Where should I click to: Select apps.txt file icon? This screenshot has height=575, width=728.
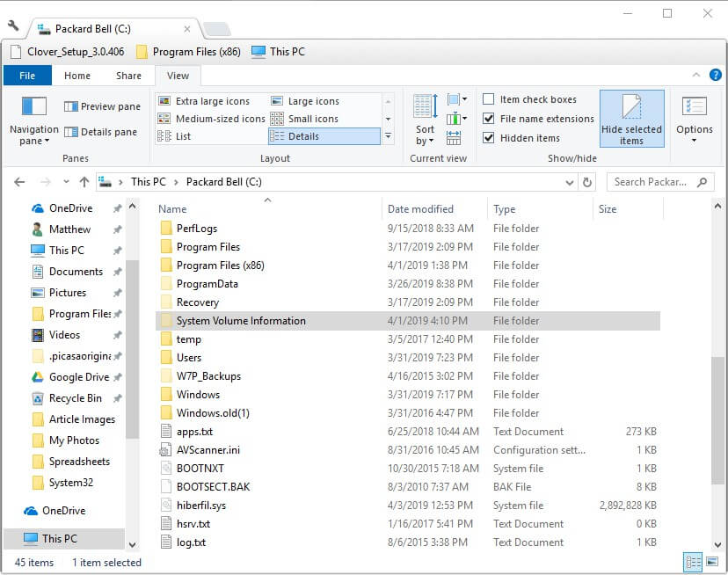[x=166, y=432]
